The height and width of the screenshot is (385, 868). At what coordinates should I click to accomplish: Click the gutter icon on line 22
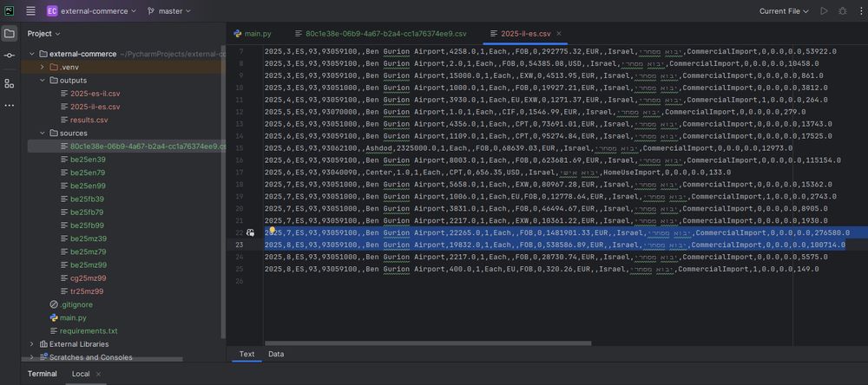point(250,233)
